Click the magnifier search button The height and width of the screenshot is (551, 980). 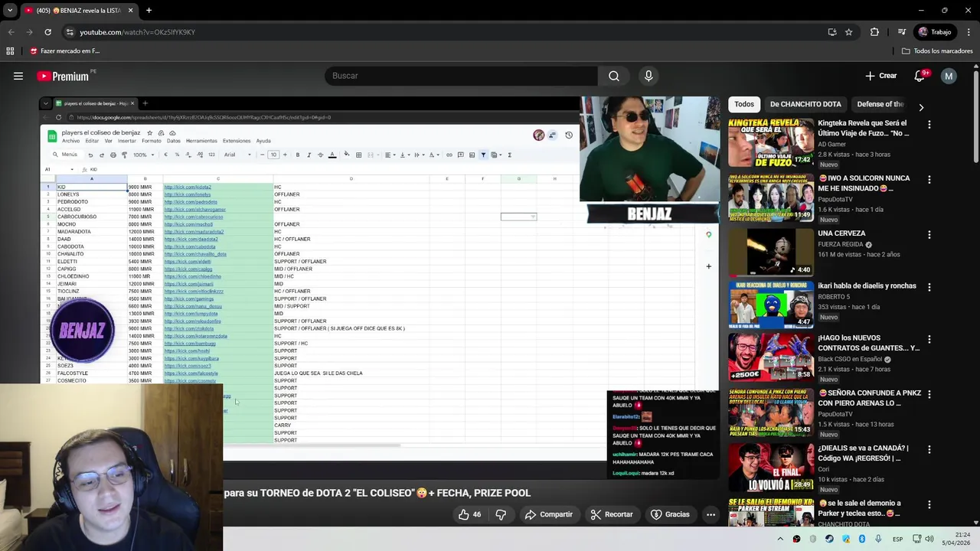(614, 76)
